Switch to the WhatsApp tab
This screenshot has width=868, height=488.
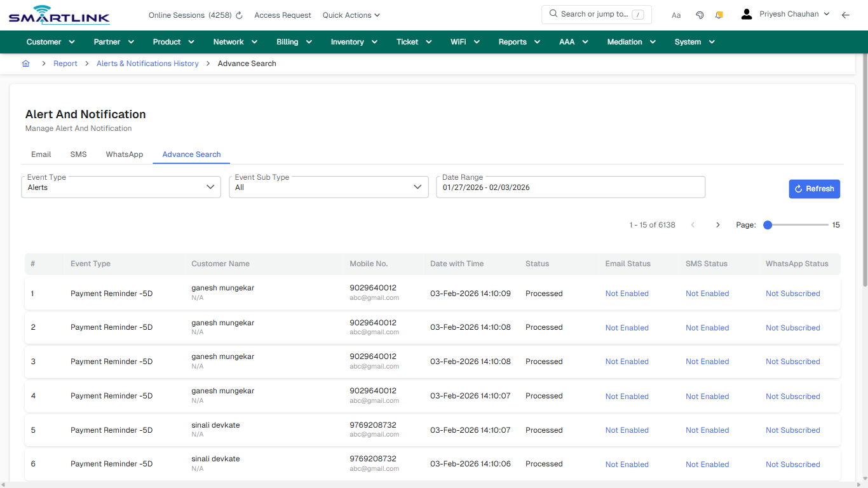(124, 154)
